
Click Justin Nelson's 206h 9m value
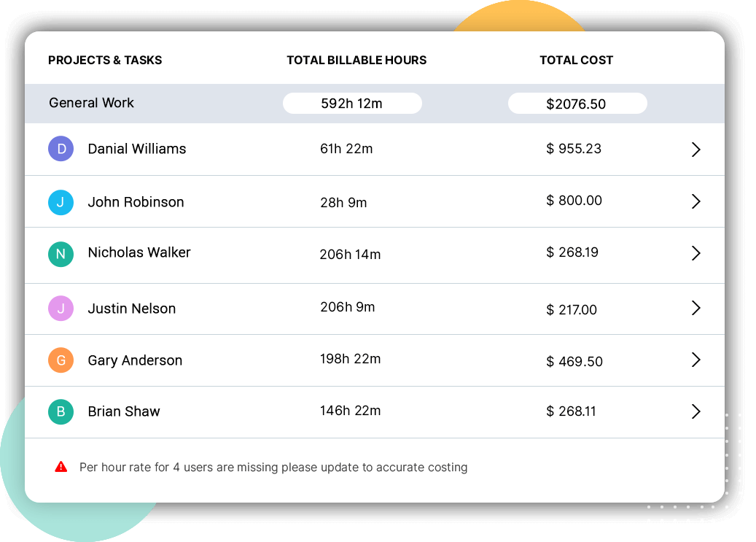pos(348,307)
